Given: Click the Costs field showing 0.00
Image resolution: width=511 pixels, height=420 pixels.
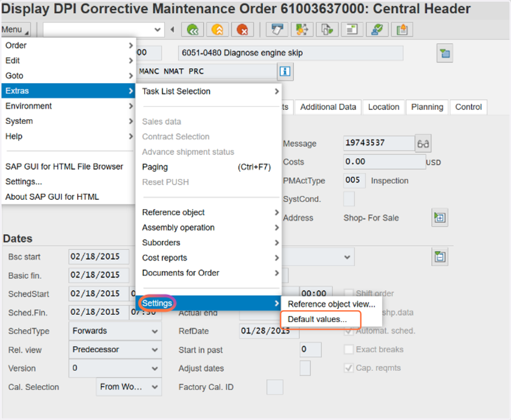Looking at the screenshot, I should point(385,162).
